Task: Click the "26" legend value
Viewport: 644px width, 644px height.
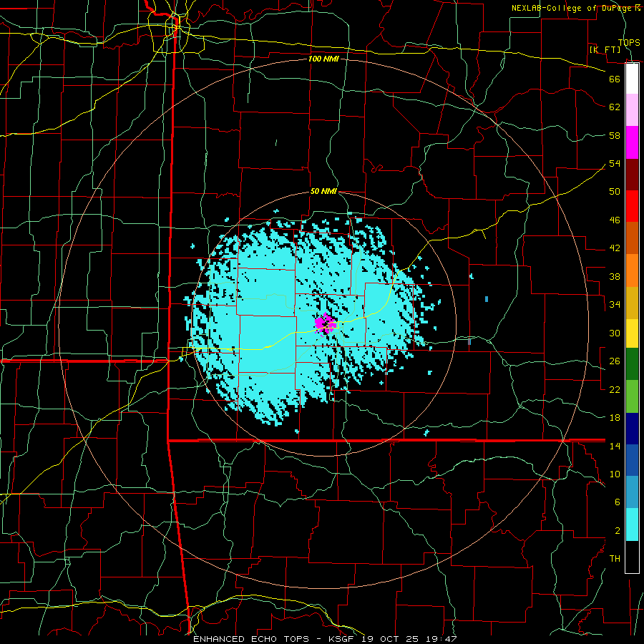Action: [x=615, y=361]
